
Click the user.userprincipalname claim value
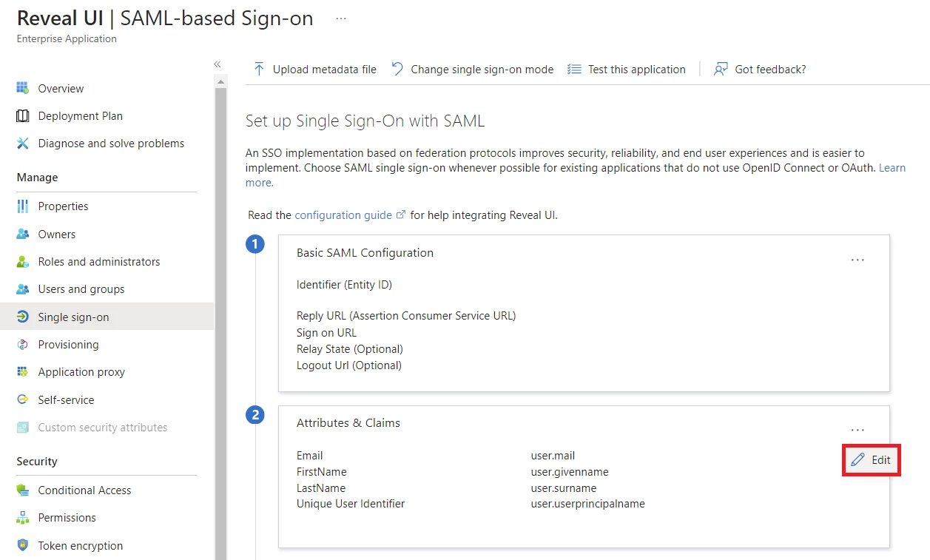tap(588, 504)
